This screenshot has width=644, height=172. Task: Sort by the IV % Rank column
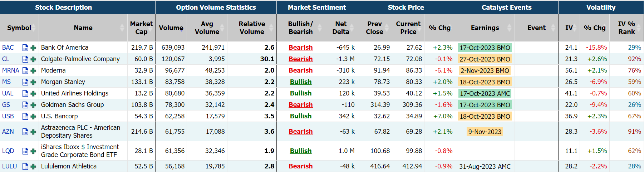626,28
